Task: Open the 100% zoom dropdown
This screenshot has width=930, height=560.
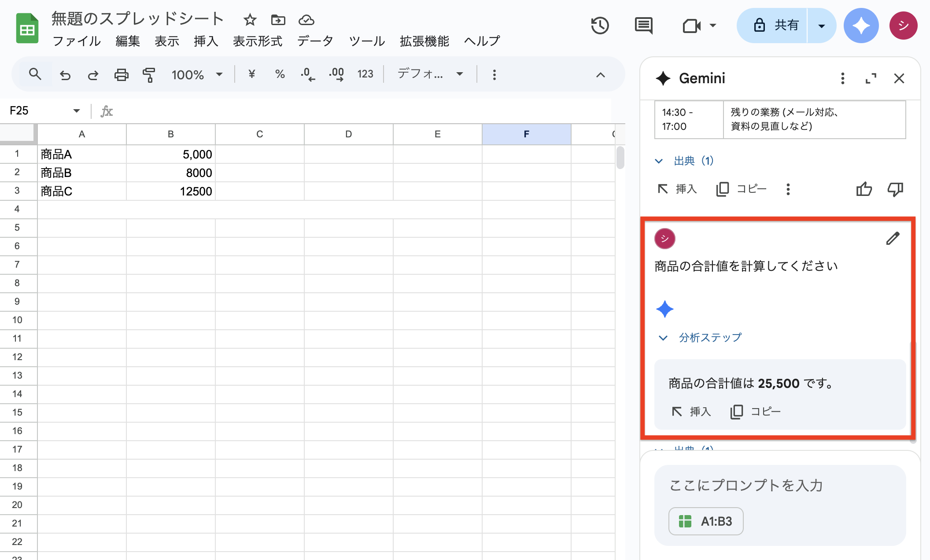Action: [x=196, y=75]
